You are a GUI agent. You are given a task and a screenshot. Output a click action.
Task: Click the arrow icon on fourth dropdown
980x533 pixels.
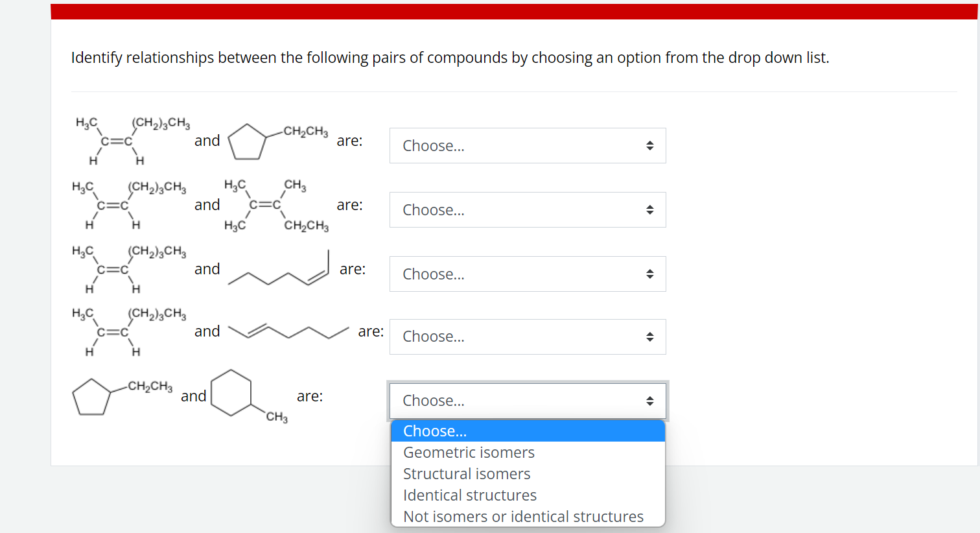coord(649,337)
